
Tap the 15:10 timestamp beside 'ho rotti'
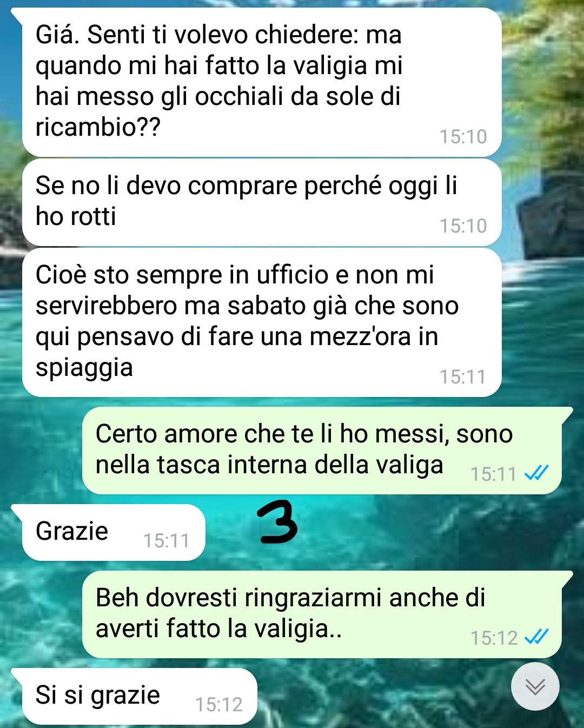pos(463,226)
